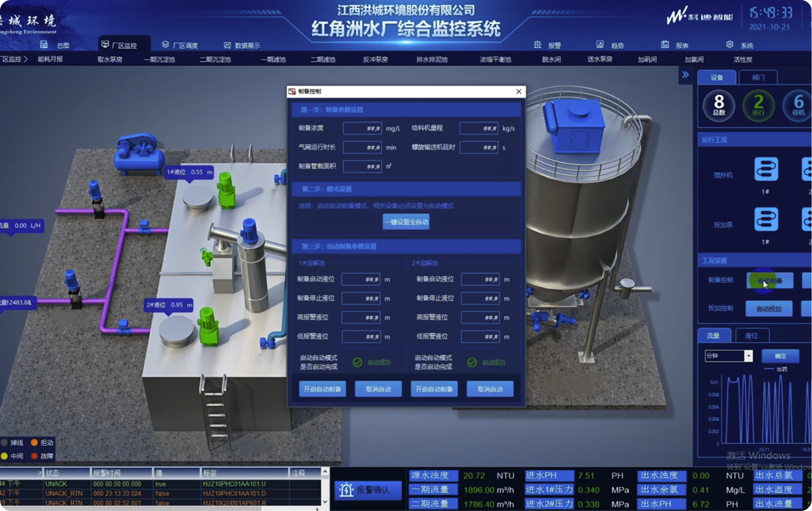Viewport: 812px width, 511px height.
Task: Click 取消自动 for 2#溶解池
Action: click(490, 389)
